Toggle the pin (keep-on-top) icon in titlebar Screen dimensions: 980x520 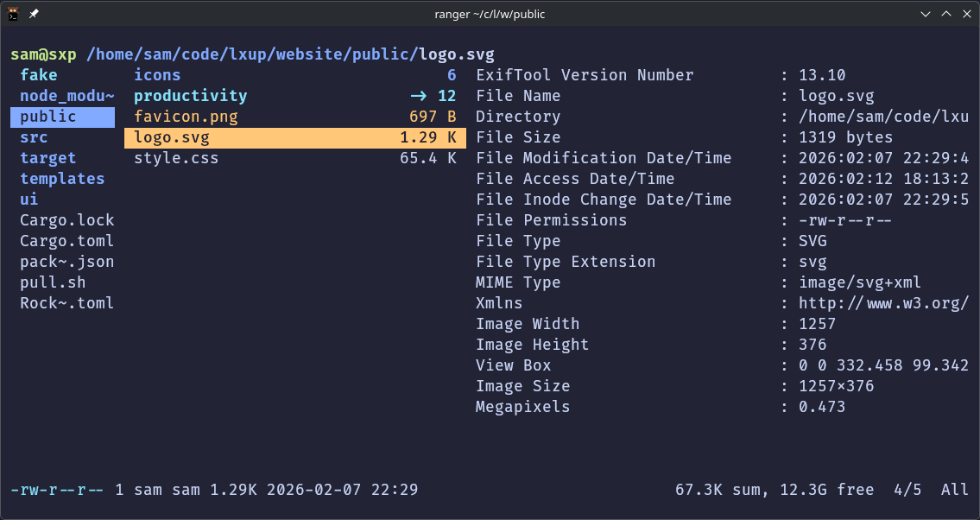pos(33,13)
